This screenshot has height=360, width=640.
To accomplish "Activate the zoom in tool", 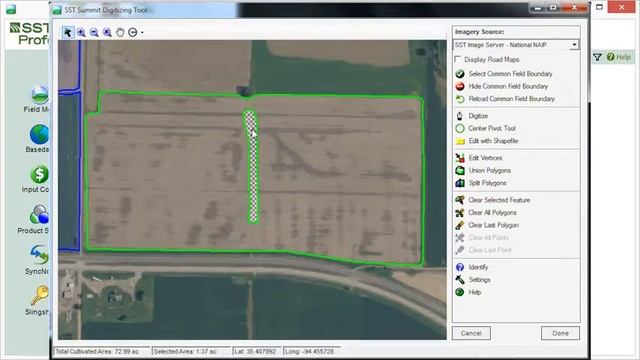I will (x=81, y=32).
